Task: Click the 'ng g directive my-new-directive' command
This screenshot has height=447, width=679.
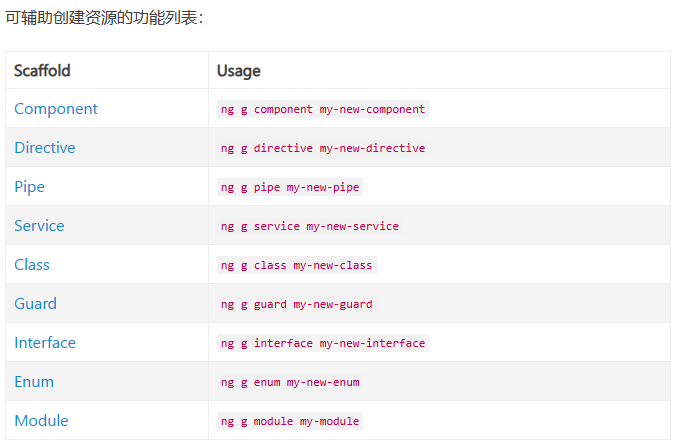Action: click(323, 148)
